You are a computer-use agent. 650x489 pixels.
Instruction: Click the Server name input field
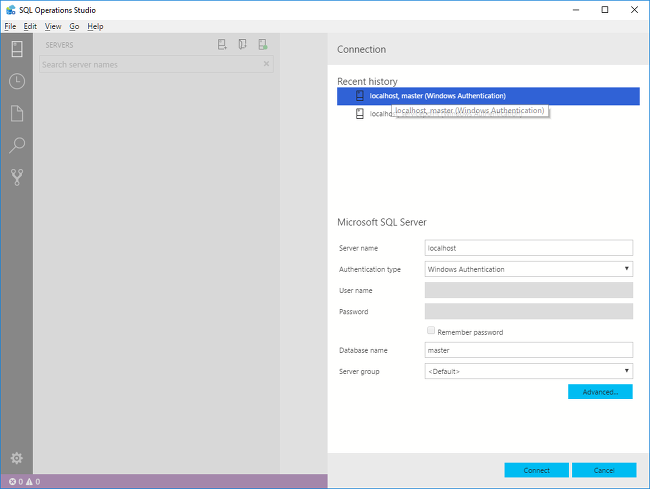(x=529, y=248)
